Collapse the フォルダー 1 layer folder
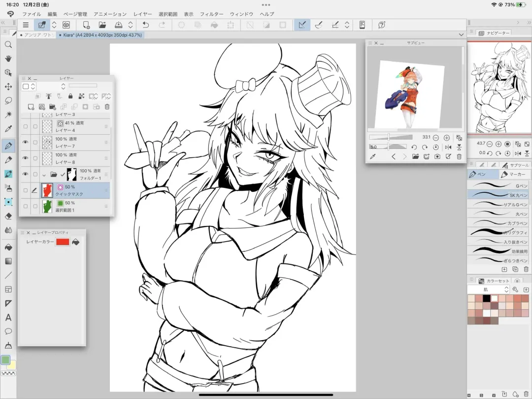This screenshot has width=532, height=399. [x=44, y=174]
